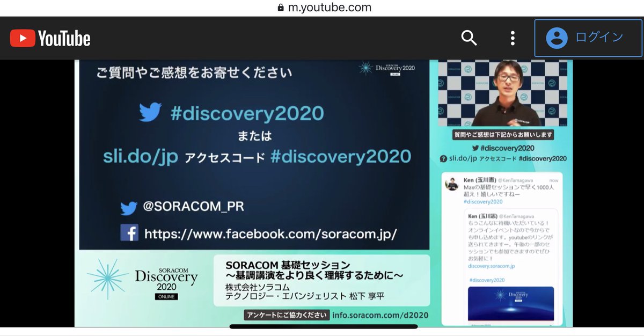Click the small Discovery2020 logo atop slide
This screenshot has height=336, width=644.
point(387,69)
